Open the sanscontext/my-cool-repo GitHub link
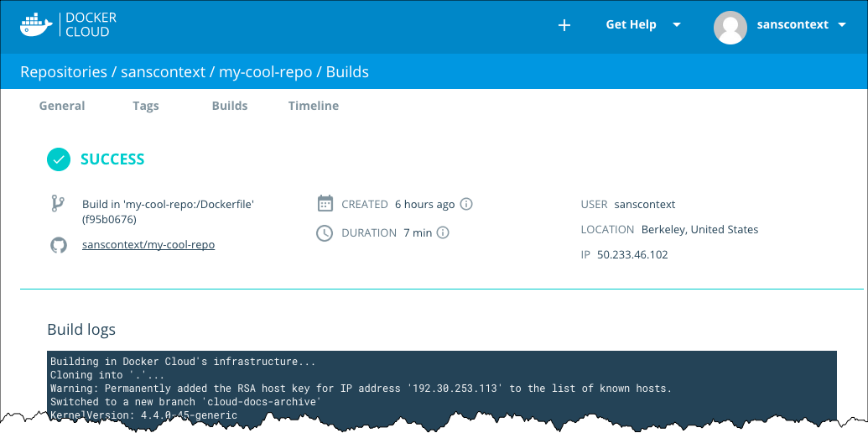 tap(148, 245)
